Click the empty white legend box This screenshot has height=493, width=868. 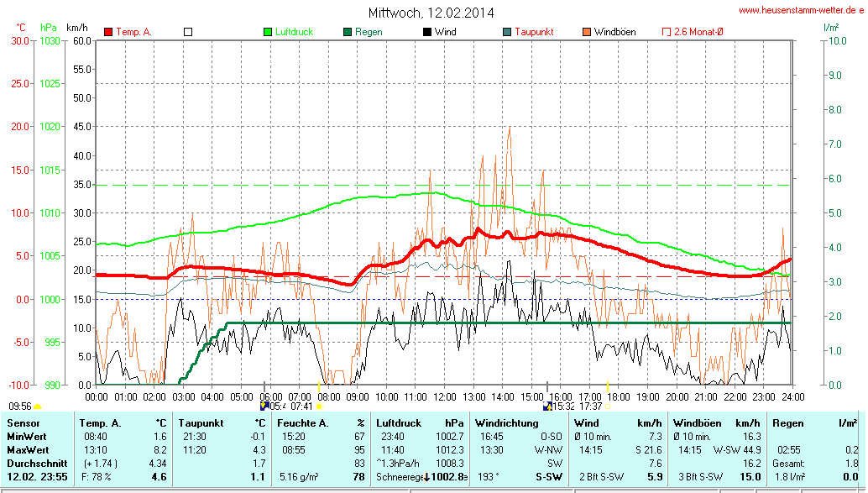(x=188, y=32)
